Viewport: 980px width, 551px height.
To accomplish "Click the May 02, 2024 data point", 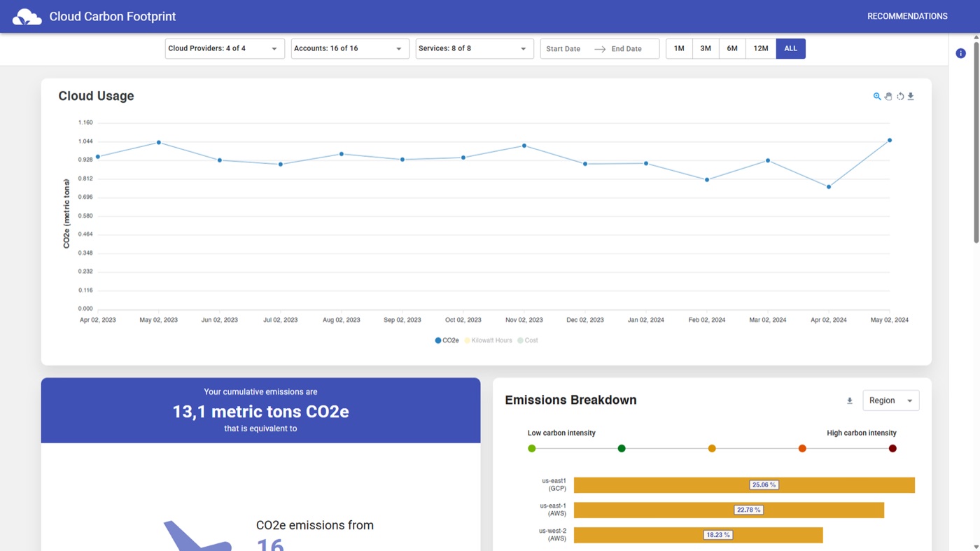I will (x=890, y=141).
